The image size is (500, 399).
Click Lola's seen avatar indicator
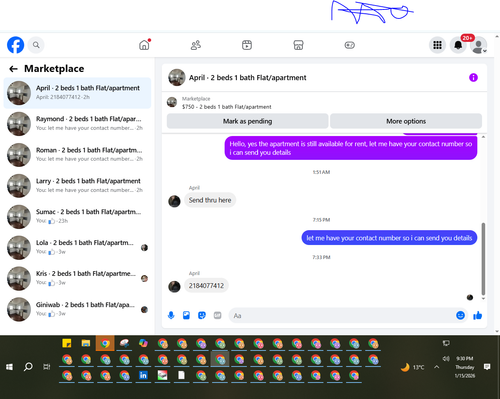coord(144,247)
